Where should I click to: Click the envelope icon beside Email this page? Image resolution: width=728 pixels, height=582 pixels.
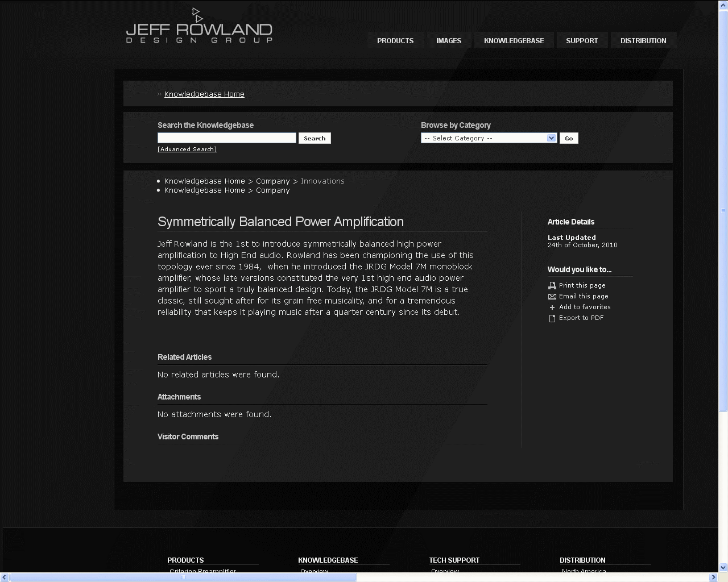552,296
